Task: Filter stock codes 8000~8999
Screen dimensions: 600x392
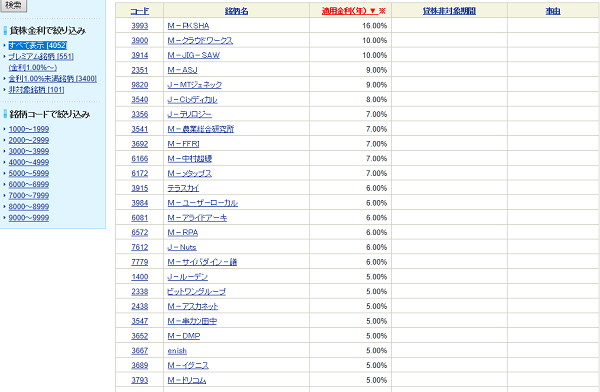Action: 29,207
